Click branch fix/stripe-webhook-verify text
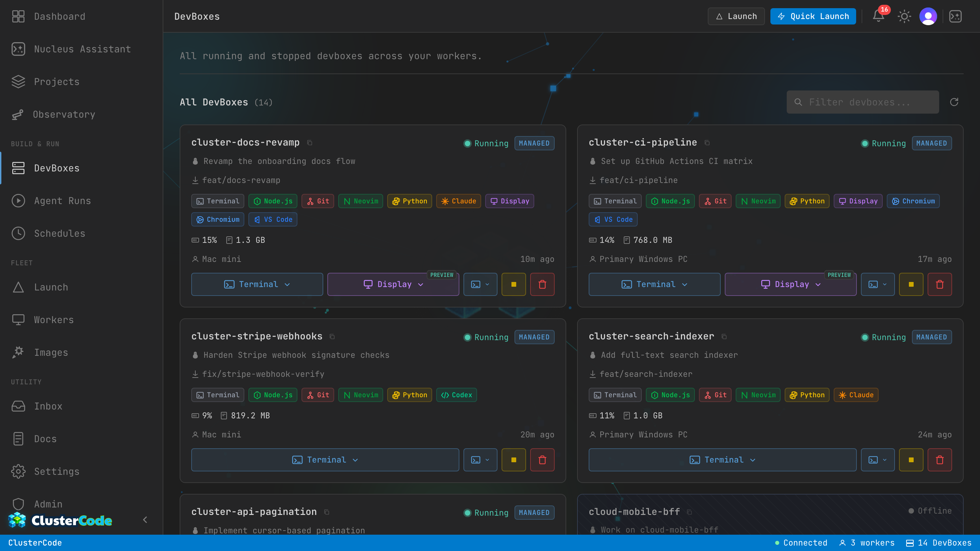 tap(263, 374)
